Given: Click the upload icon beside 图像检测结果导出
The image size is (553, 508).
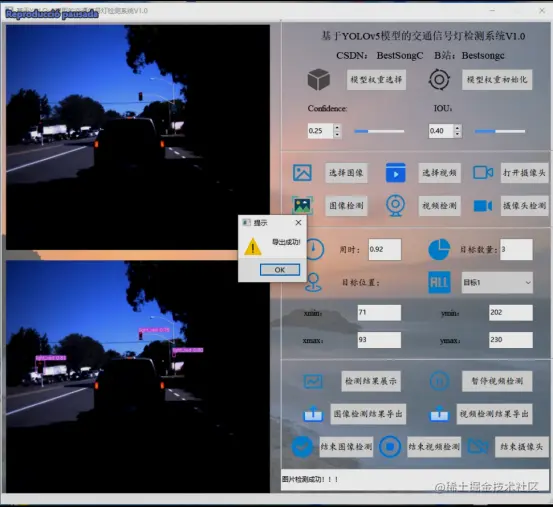Looking at the screenshot, I should point(313,414).
